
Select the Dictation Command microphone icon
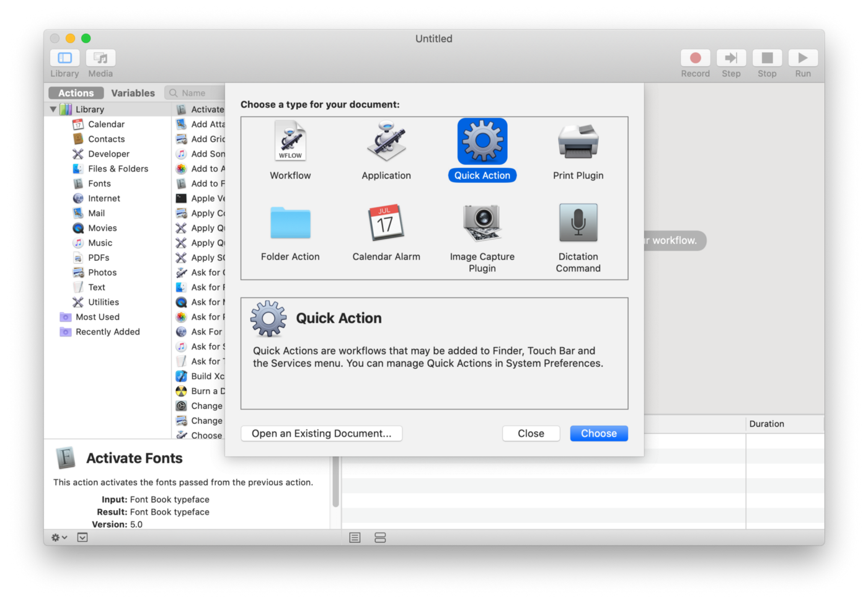point(578,222)
